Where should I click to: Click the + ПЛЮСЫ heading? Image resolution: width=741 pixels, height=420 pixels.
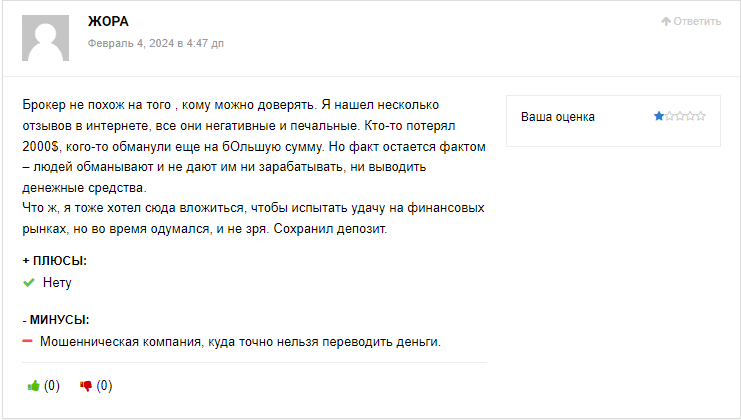pyautogui.click(x=55, y=261)
